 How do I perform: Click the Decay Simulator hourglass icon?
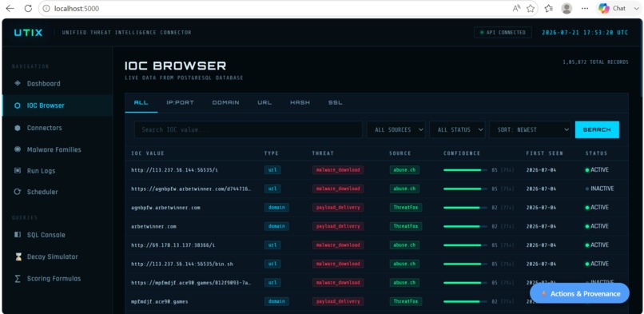click(x=18, y=256)
